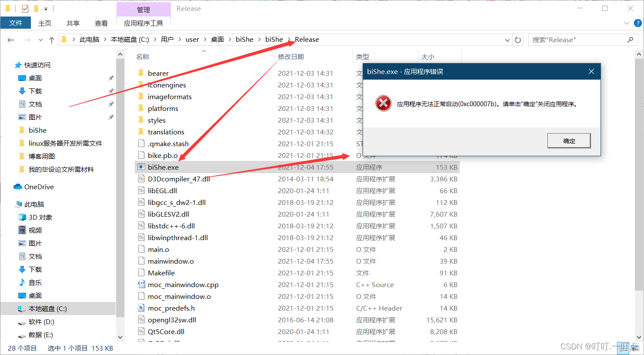
Task: Select the biShe.exe application icon
Action: pos(141,167)
